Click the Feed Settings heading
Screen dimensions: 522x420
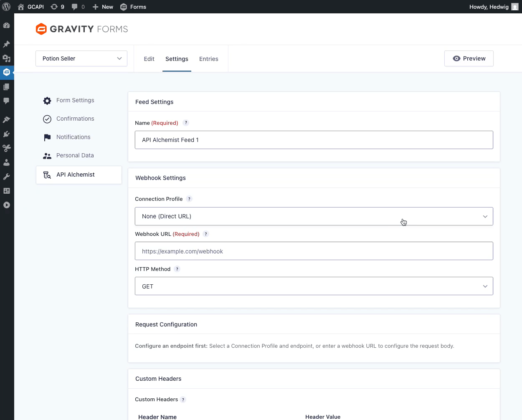coord(154,102)
